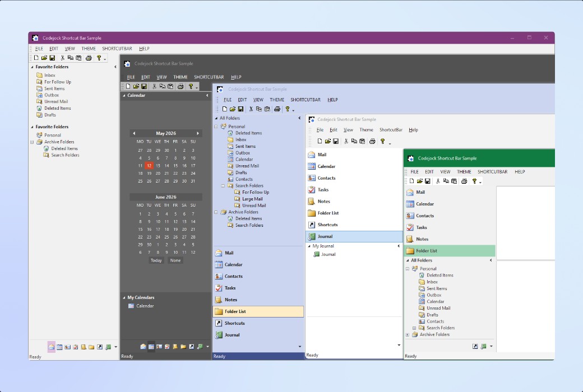Viewport: 583px width, 392px height.
Task: Select the highlighted 12 in the May 2026 calendar
Action: click(x=149, y=166)
